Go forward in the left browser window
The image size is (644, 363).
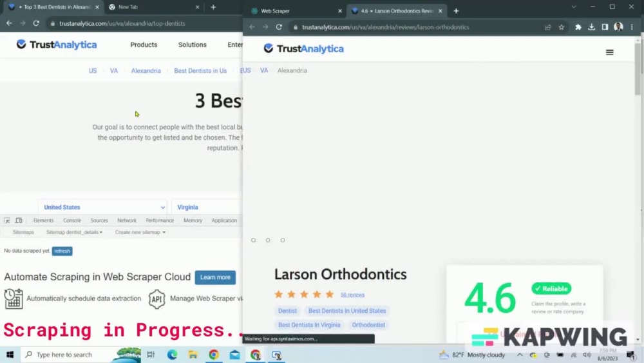(23, 23)
